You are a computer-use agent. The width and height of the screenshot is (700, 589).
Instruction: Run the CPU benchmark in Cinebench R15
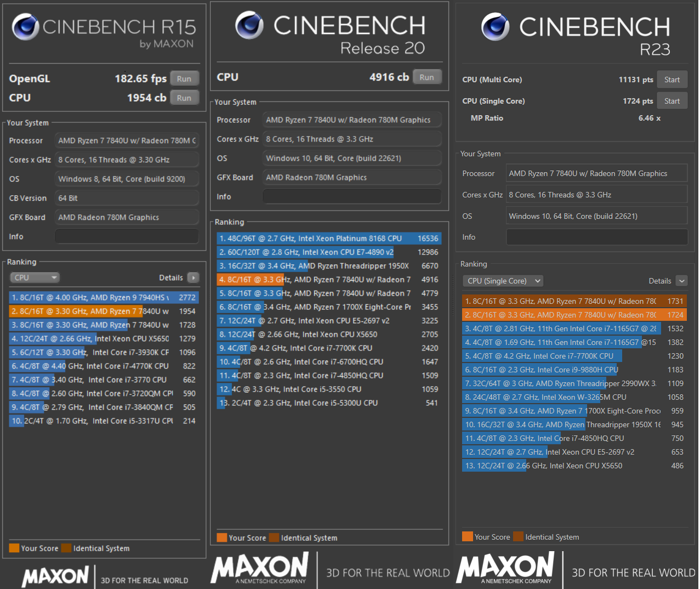pyautogui.click(x=184, y=98)
